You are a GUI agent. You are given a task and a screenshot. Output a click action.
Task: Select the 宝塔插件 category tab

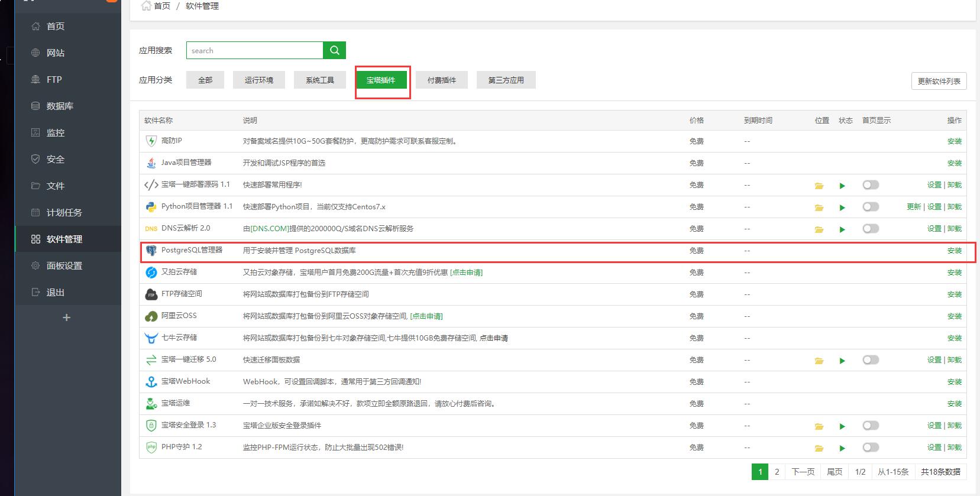coord(381,80)
